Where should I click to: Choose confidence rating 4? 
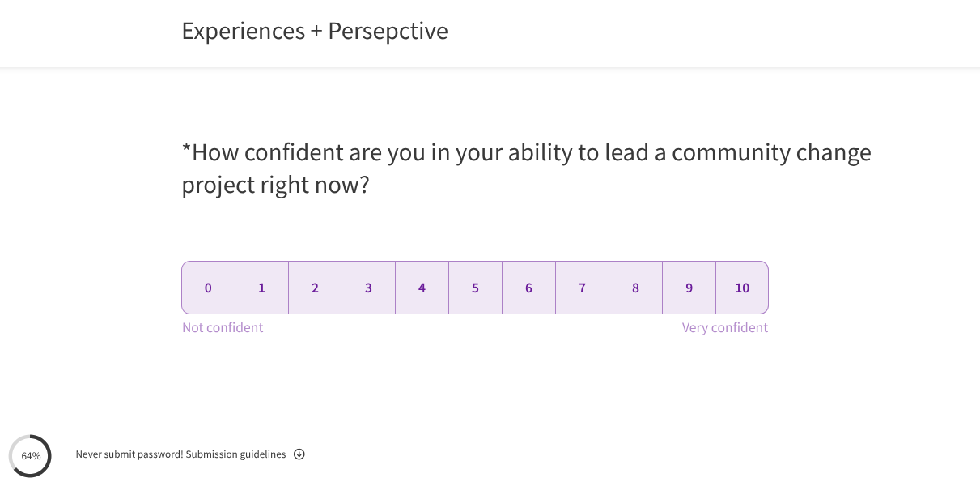(422, 288)
